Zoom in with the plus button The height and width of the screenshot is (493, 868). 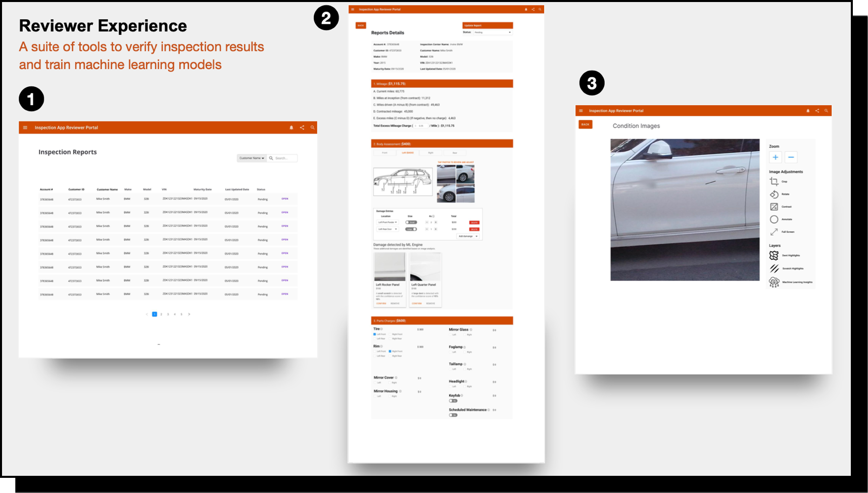775,158
